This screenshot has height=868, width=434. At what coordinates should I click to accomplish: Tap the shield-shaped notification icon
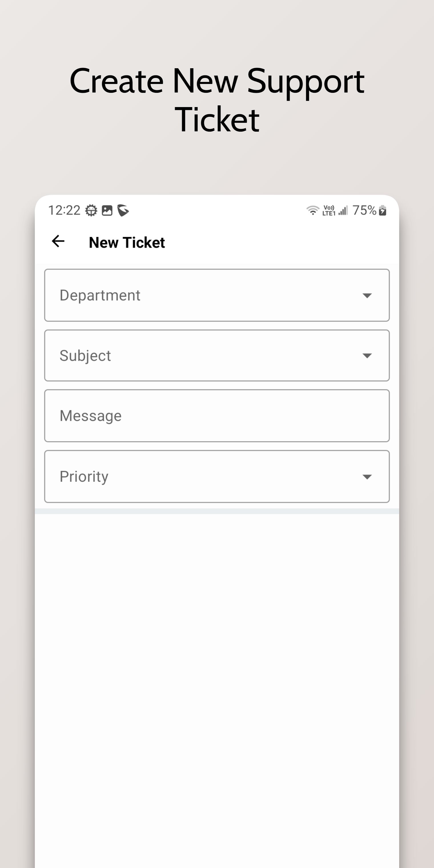(x=123, y=211)
